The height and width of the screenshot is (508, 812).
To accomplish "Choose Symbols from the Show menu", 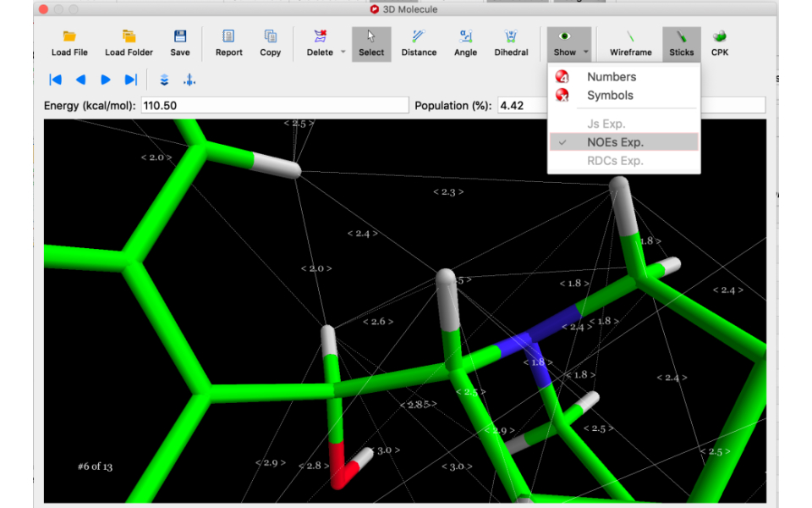I will (x=610, y=96).
